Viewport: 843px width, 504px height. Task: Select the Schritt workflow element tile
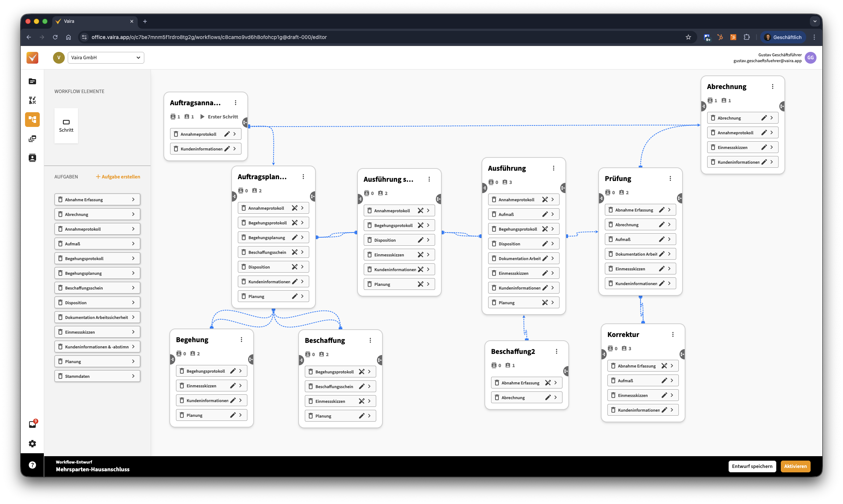point(66,125)
